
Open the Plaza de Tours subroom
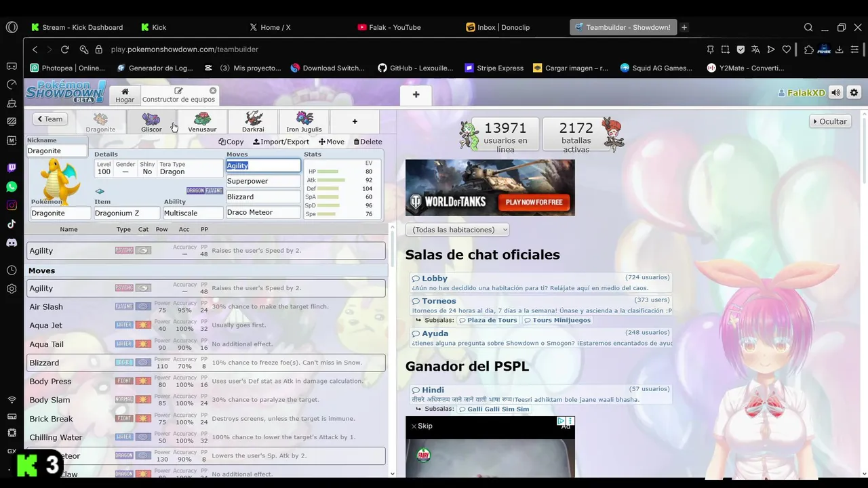(488, 320)
